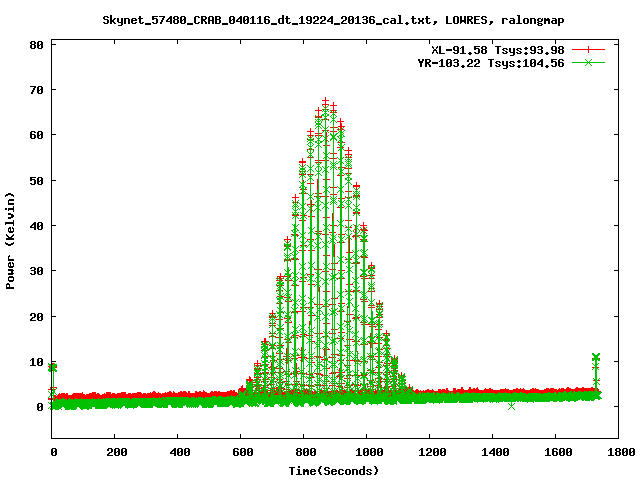Click the x-axis tick label 1000
This screenshot has width=640, height=480.
point(369,452)
